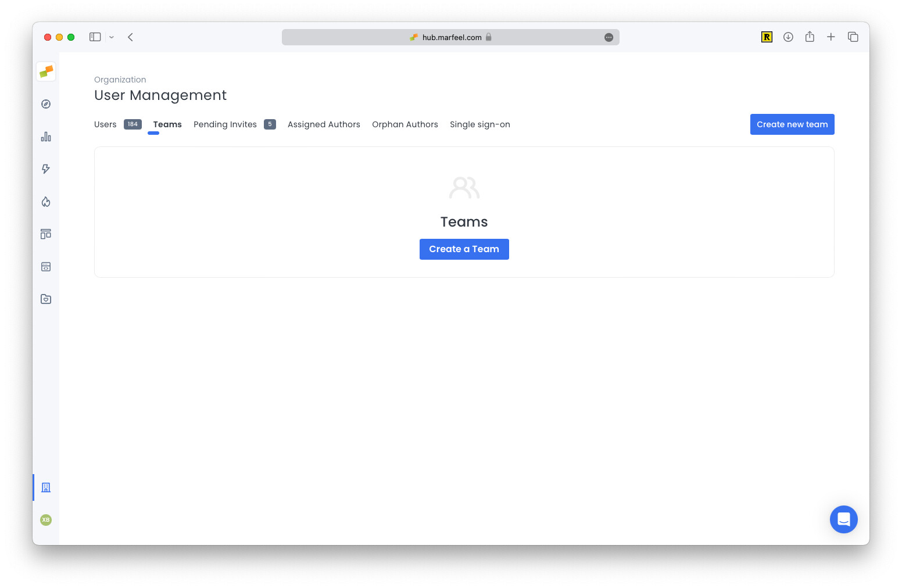
Task: Select the highlighted organization building icon
Action: pyautogui.click(x=46, y=487)
